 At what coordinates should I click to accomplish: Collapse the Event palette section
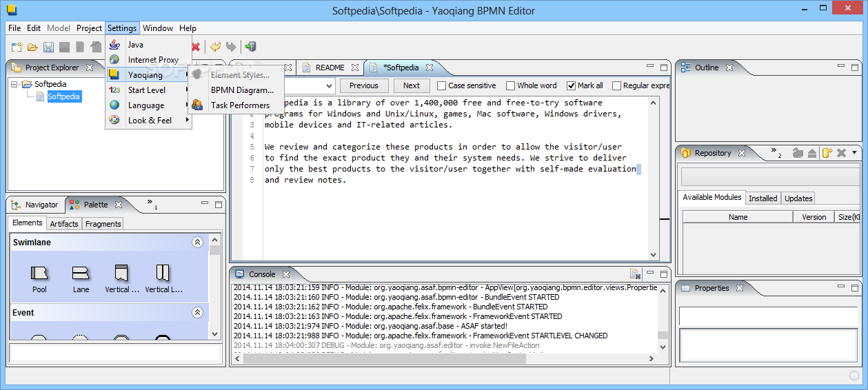pos(198,313)
